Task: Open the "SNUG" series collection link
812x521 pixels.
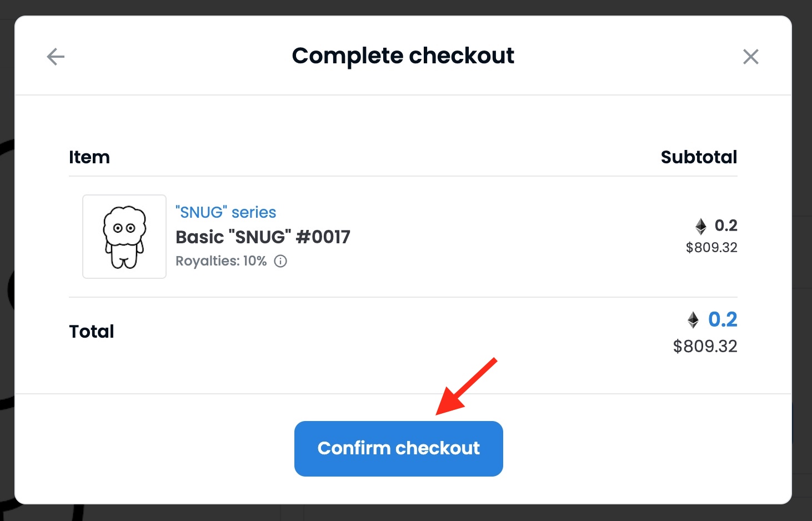Action: coord(225,212)
